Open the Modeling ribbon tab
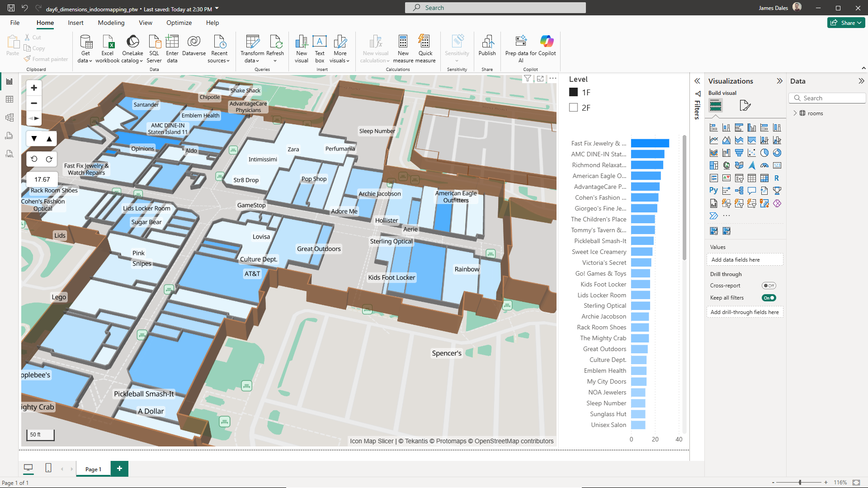Screen dimensions: 868x488 click(111, 23)
